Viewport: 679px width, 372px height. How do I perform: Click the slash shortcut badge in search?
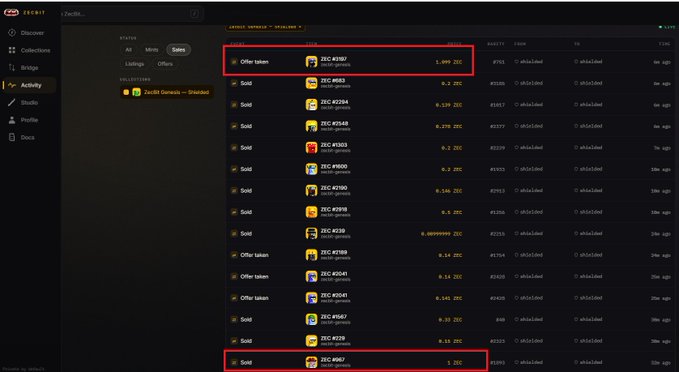[x=194, y=14]
